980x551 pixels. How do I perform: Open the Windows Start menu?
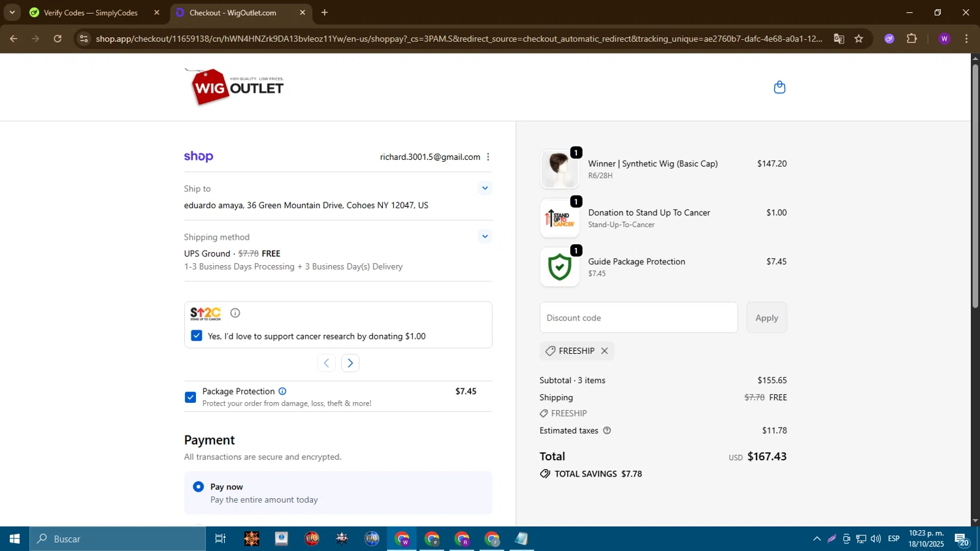14,539
